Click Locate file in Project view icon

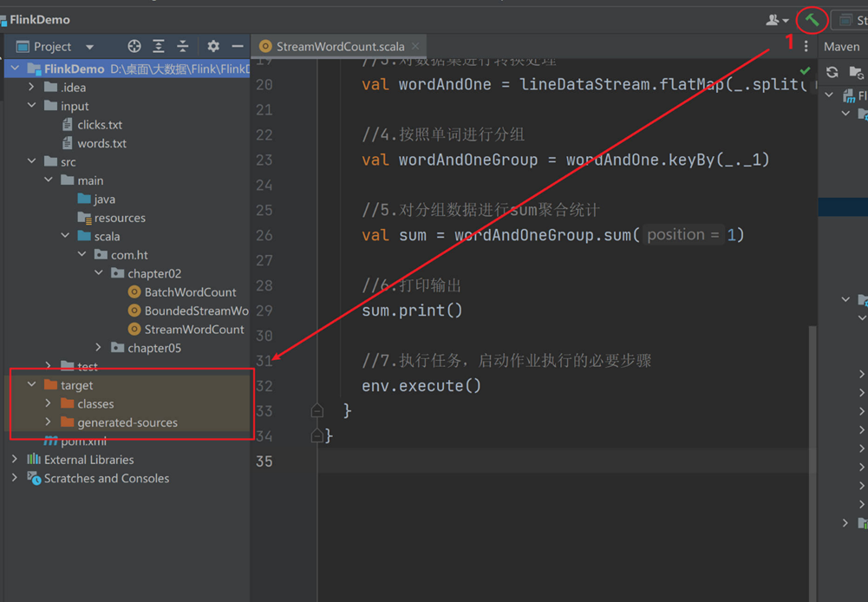click(x=133, y=46)
